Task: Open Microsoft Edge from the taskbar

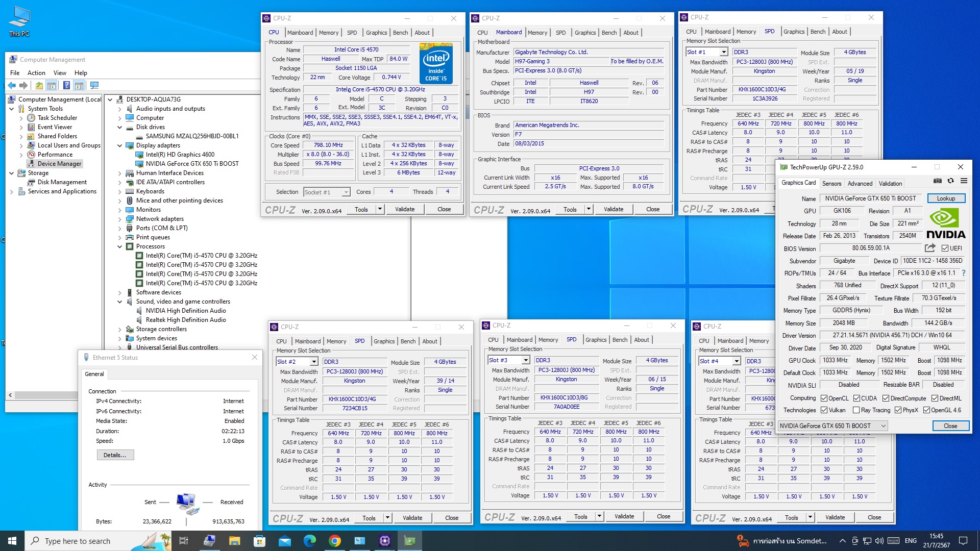Action: (x=309, y=541)
